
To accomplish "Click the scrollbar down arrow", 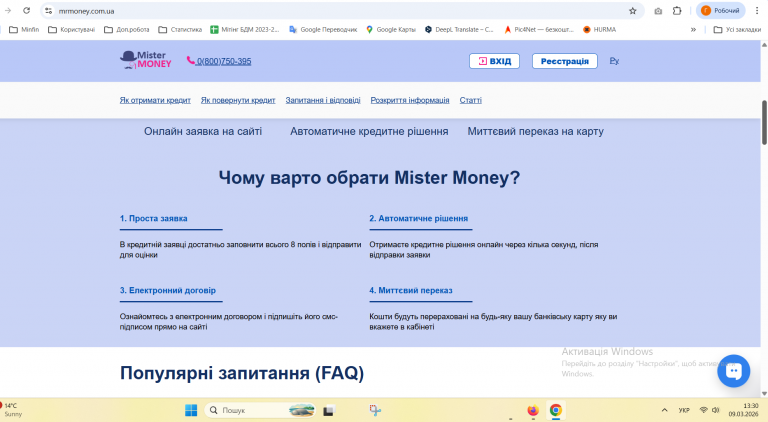I will click(764, 393).
